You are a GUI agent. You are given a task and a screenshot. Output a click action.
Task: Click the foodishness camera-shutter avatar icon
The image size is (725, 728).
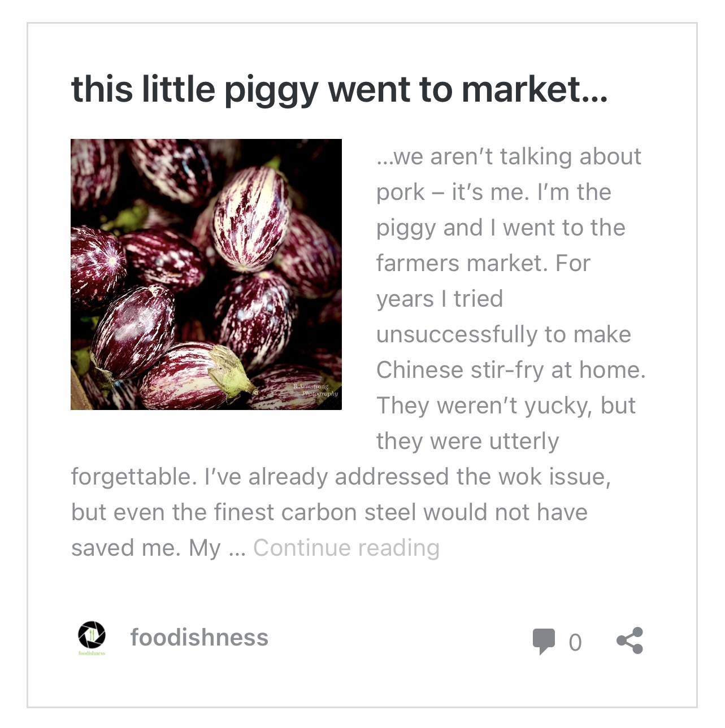point(92,635)
